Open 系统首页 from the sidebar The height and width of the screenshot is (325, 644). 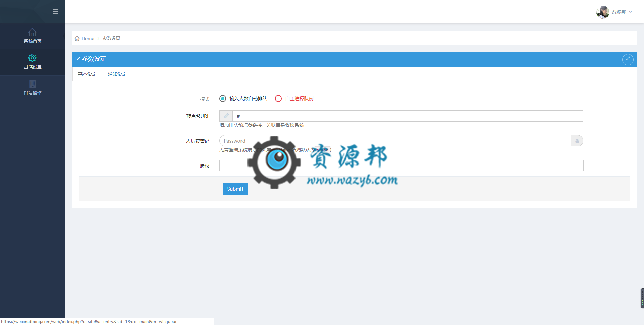coord(33,36)
